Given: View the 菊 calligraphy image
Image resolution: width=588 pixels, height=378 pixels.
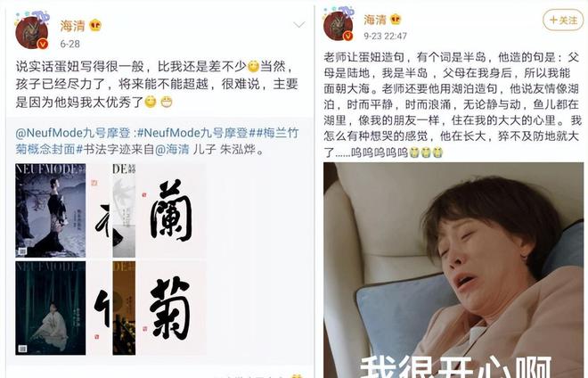Looking at the screenshot, I should point(171,308).
